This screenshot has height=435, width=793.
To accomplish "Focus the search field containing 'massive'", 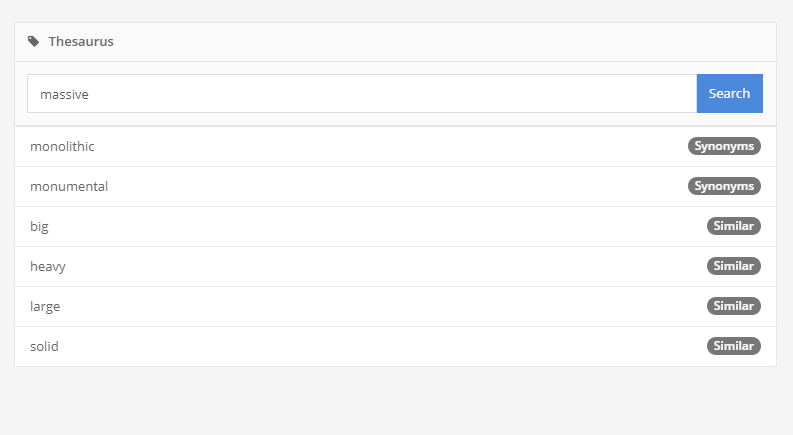I will (x=361, y=94).
